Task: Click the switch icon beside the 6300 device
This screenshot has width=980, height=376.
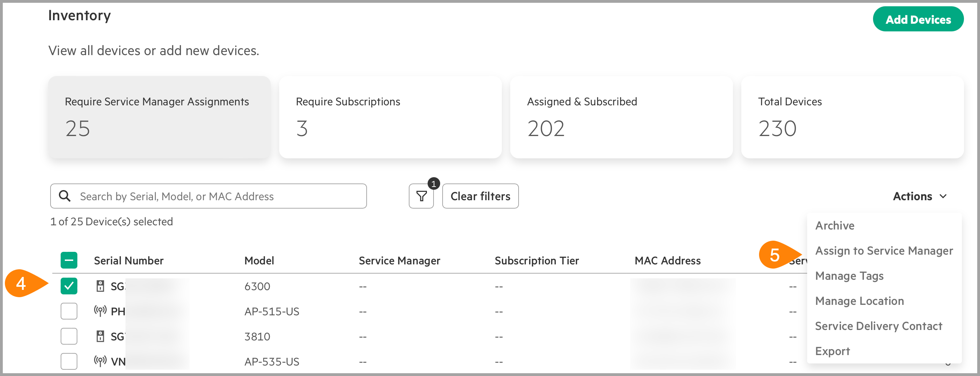Action: 100,286
